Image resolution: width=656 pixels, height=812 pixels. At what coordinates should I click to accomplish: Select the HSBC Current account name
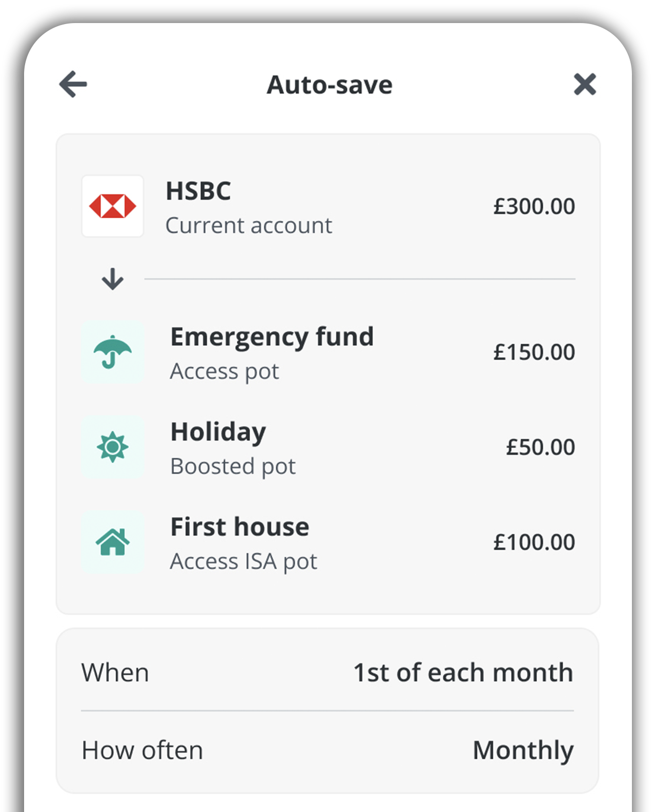coord(249,207)
